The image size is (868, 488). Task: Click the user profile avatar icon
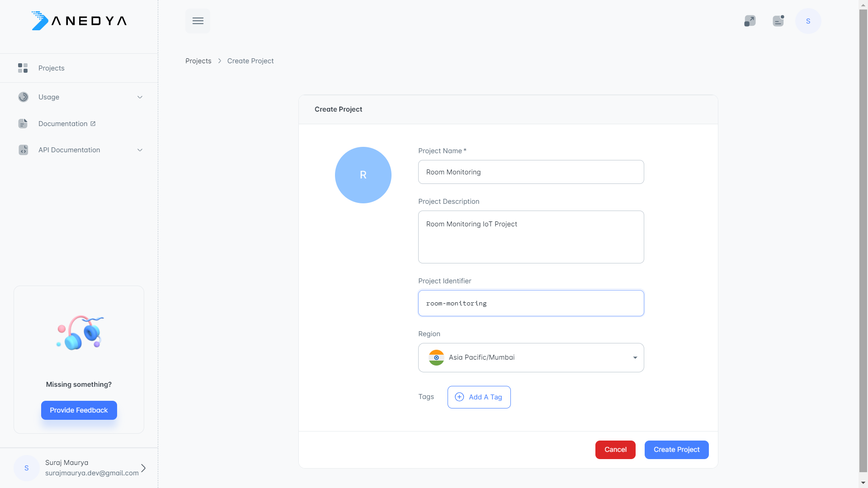pyautogui.click(x=808, y=21)
